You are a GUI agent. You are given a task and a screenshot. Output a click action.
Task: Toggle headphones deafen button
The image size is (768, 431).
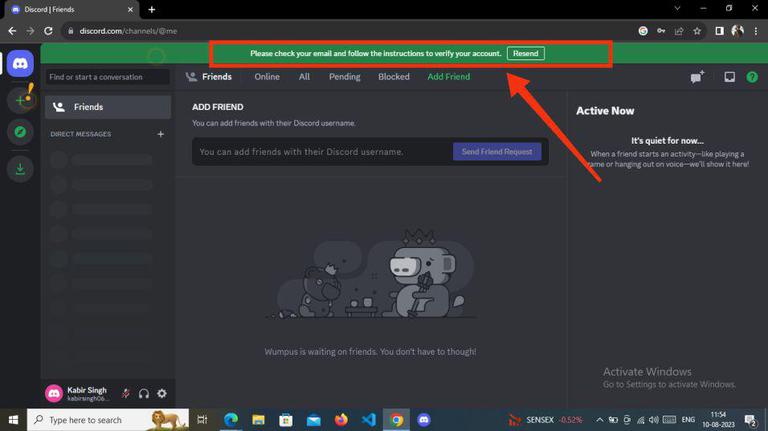144,393
